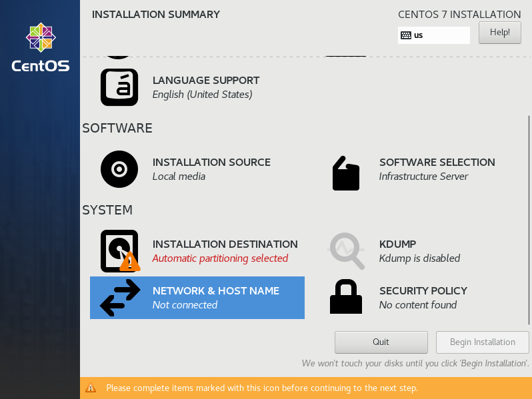The width and height of the screenshot is (532, 399).
Task: Open INSTALLATION DESTINATION settings
Action: click(197, 251)
